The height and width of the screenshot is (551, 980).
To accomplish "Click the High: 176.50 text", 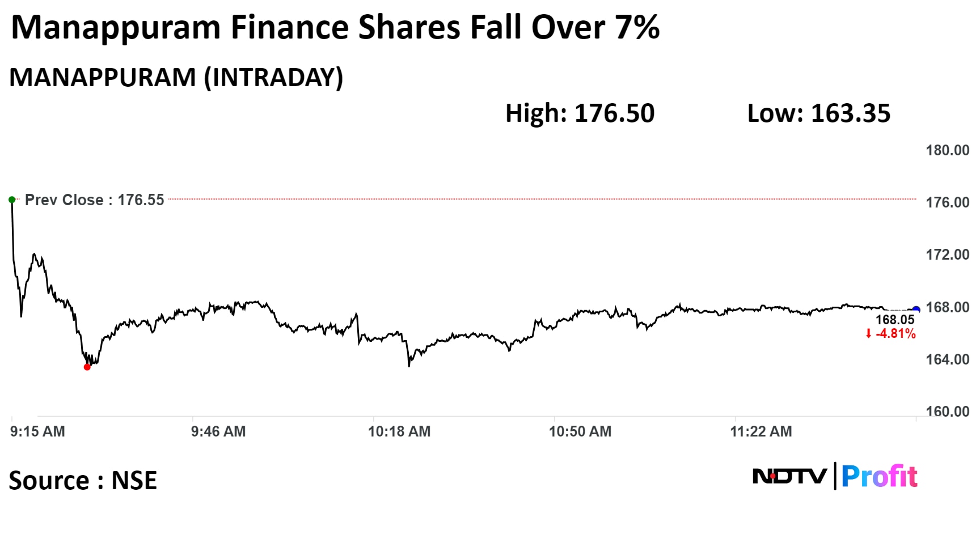I will point(580,113).
